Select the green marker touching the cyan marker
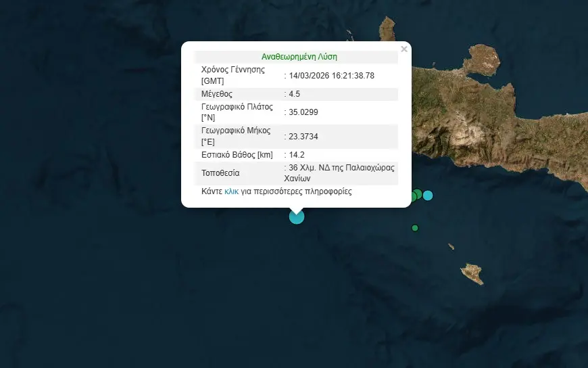Image resolution: width=588 pixels, height=368 pixels. [419, 194]
